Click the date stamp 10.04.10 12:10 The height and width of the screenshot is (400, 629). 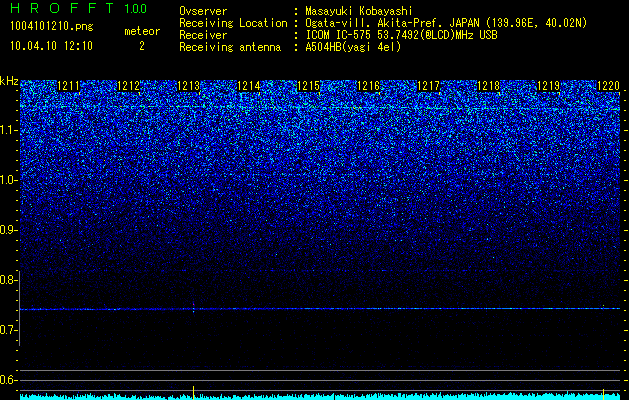tap(51, 46)
